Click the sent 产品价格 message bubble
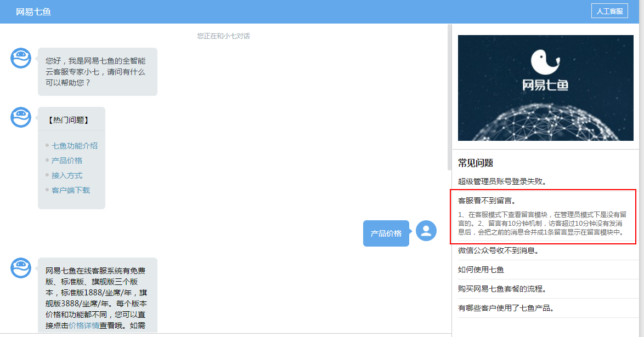 [x=386, y=233]
